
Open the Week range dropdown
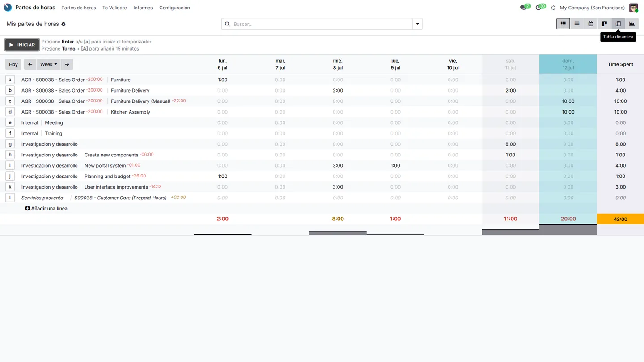pyautogui.click(x=49, y=64)
